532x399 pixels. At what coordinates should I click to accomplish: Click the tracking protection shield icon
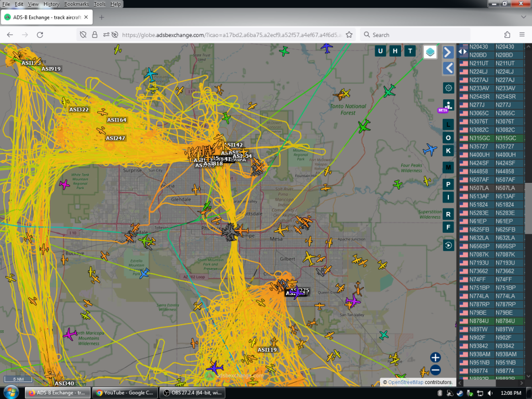(83, 35)
